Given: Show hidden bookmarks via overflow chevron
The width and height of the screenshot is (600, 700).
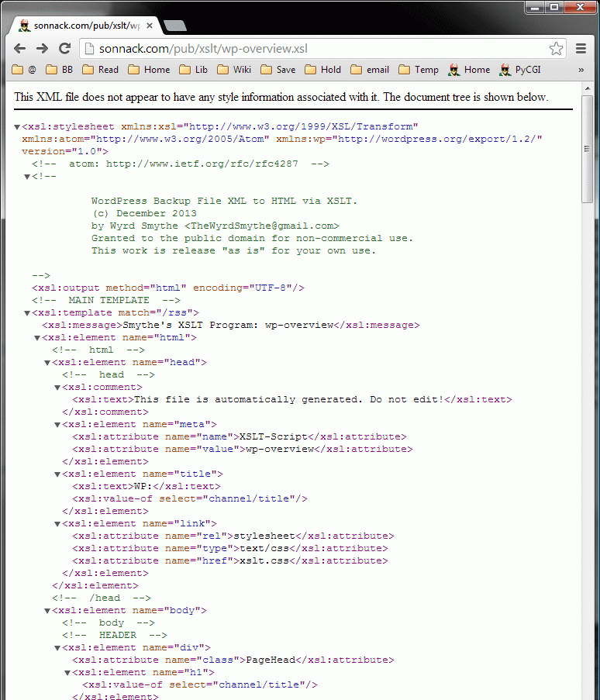Looking at the screenshot, I should pos(581,70).
